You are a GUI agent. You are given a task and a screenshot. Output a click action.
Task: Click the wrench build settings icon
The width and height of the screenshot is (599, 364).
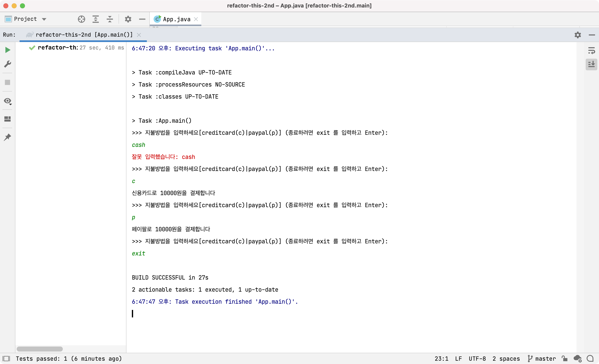pos(7,64)
